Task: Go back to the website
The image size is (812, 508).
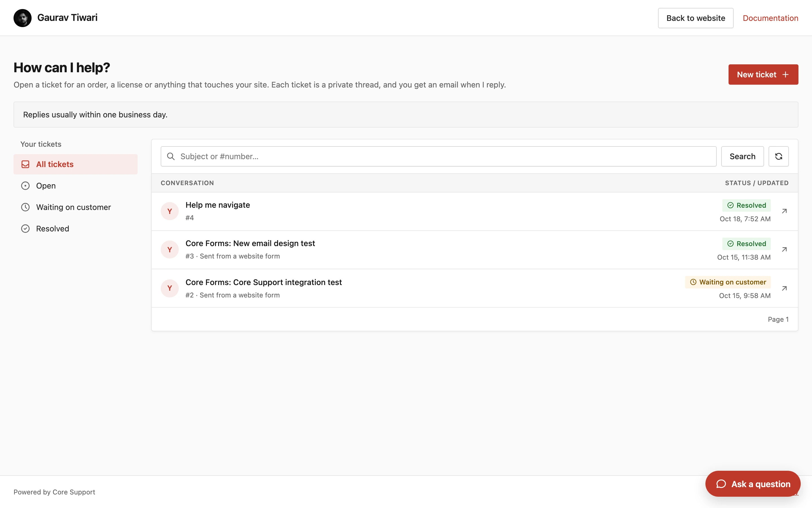Action: pyautogui.click(x=696, y=18)
